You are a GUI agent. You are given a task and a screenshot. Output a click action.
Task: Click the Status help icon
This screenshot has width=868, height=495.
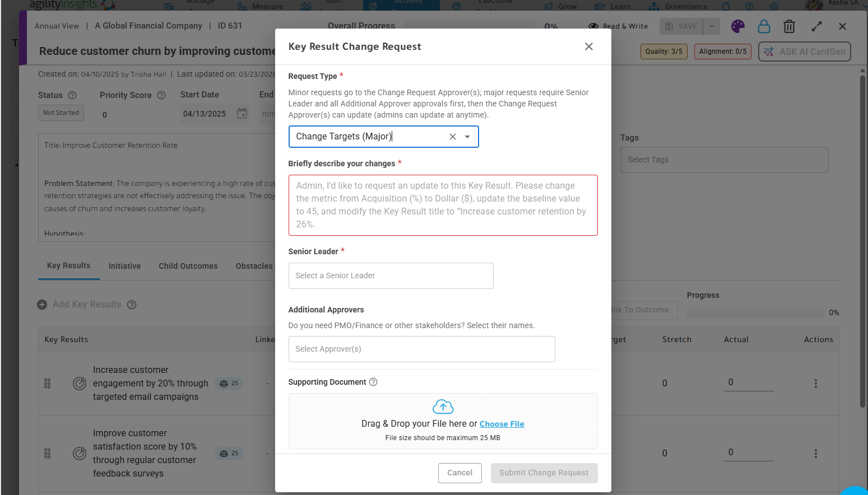[72, 95]
